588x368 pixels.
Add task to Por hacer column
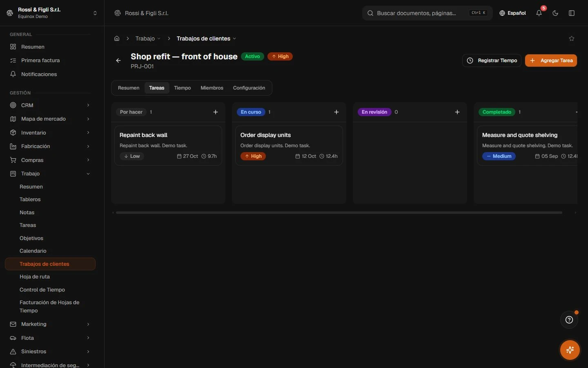tap(216, 112)
